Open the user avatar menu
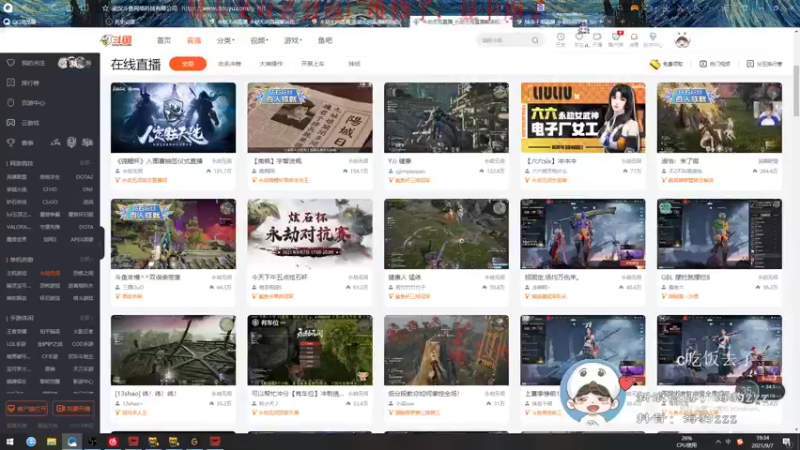This screenshot has height=450, width=800. point(682,40)
